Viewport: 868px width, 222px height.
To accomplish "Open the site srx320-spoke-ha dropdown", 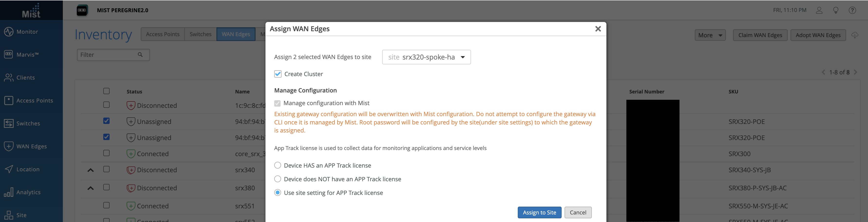I will coord(426,57).
